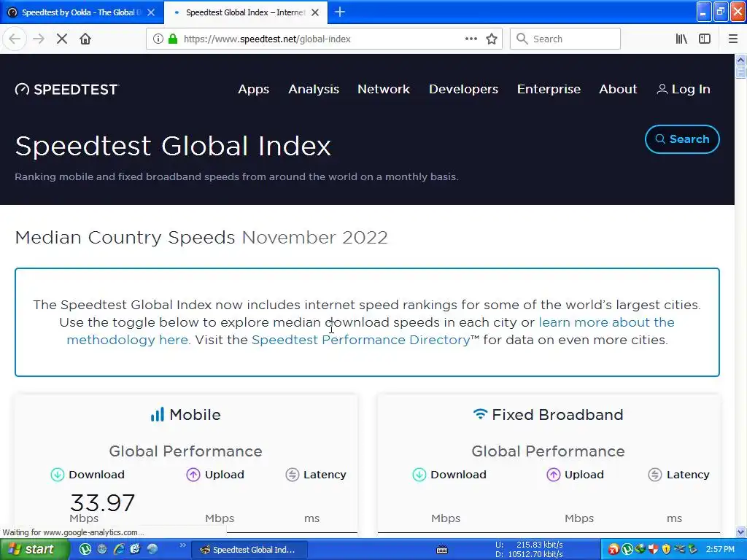Go to the browser Home page icon

pos(85,39)
